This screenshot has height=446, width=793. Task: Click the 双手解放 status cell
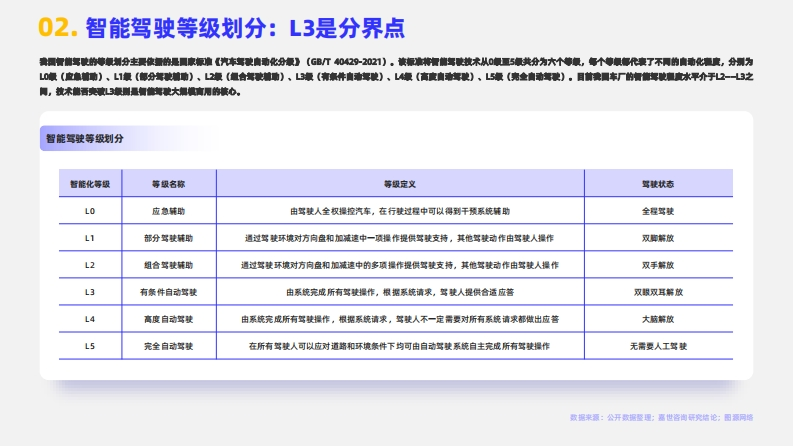[x=658, y=265]
